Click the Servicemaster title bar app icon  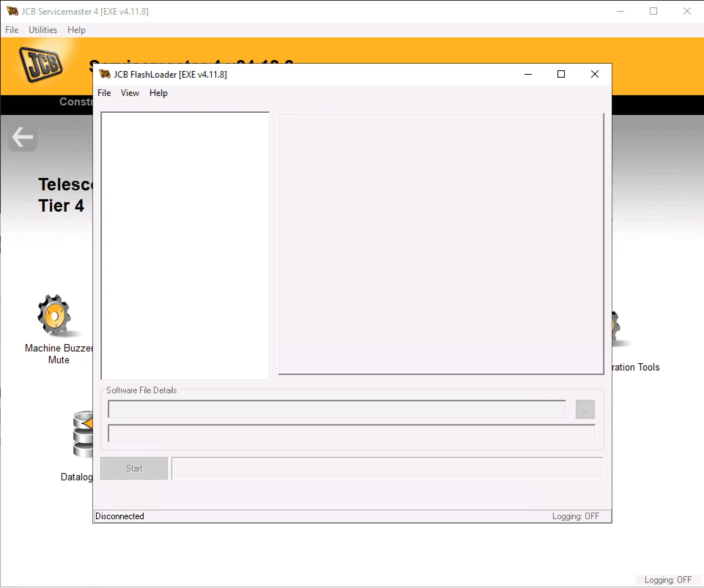[x=12, y=11]
